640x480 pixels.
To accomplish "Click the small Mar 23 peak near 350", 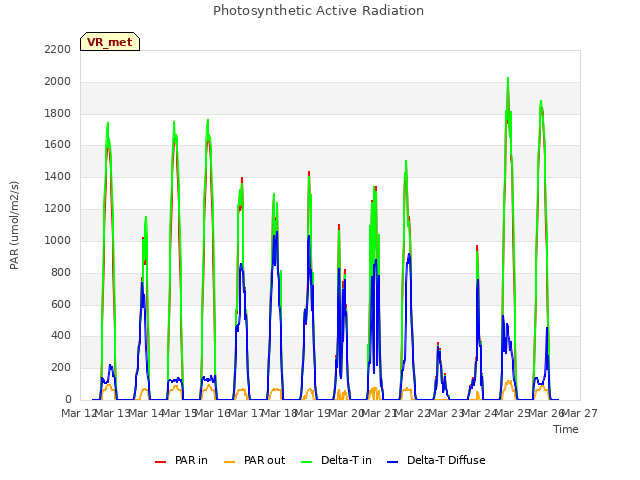I will click(x=438, y=345).
